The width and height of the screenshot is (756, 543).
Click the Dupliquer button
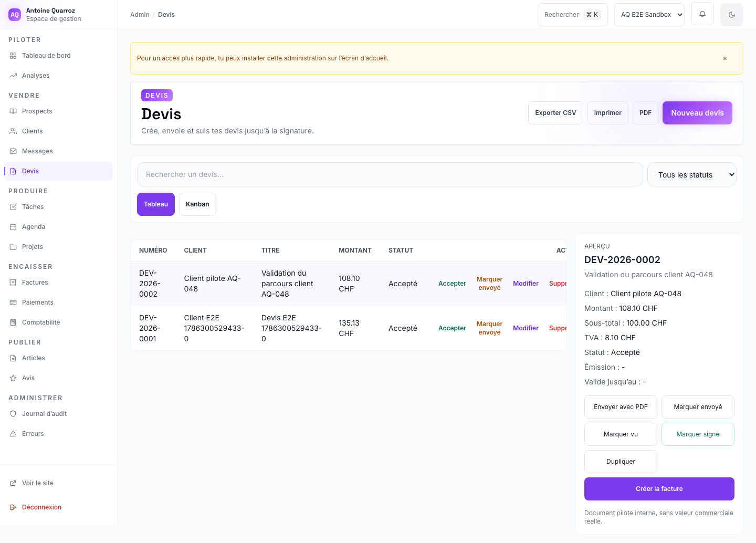[621, 462]
